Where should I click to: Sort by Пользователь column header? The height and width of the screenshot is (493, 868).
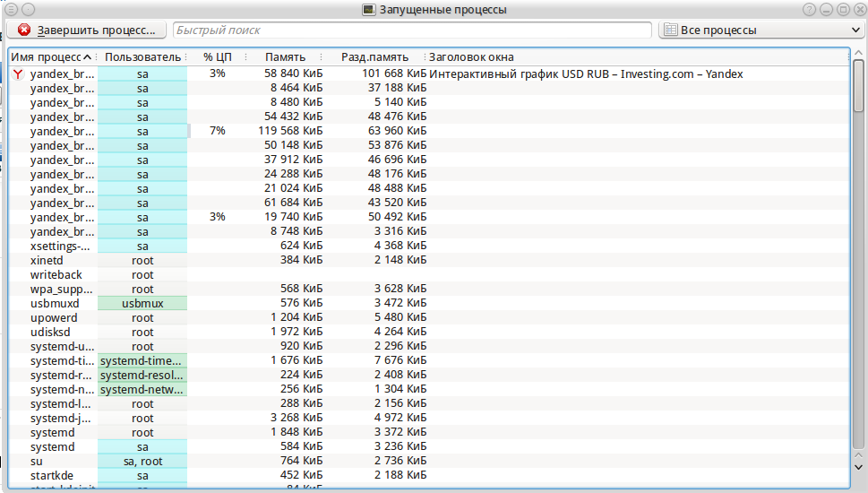[142, 57]
